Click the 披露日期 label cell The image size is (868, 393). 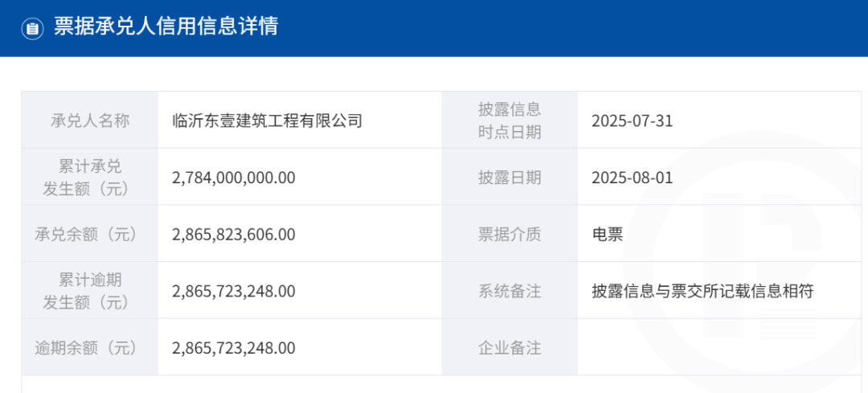pyautogui.click(x=510, y=178)
